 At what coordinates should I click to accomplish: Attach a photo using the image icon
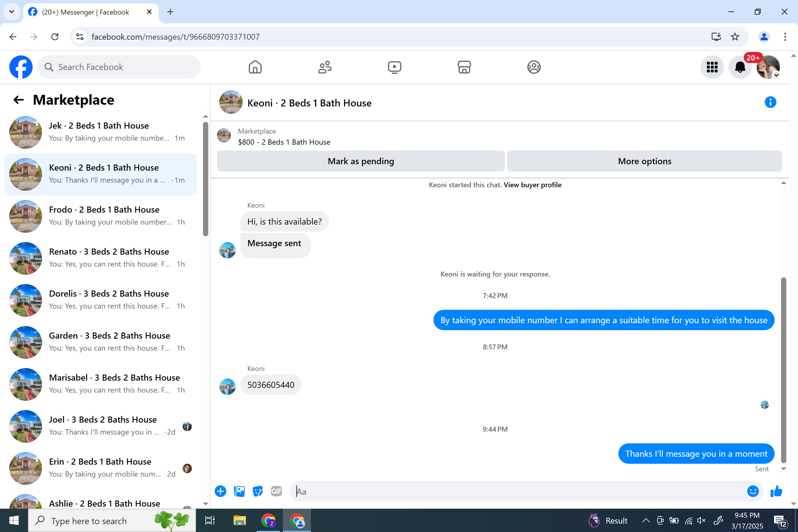(x=239, y=491)
